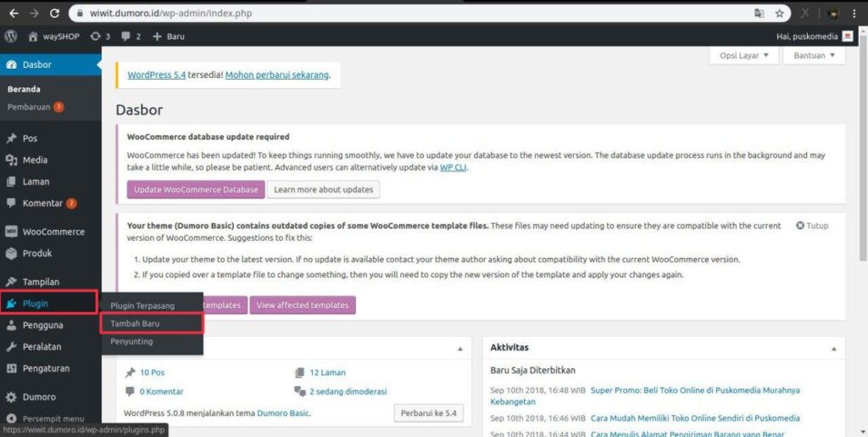Viewport: 868px width, 437px height.
Task: Open Pengguna in the sidebar
Action: tap(42, 325)
